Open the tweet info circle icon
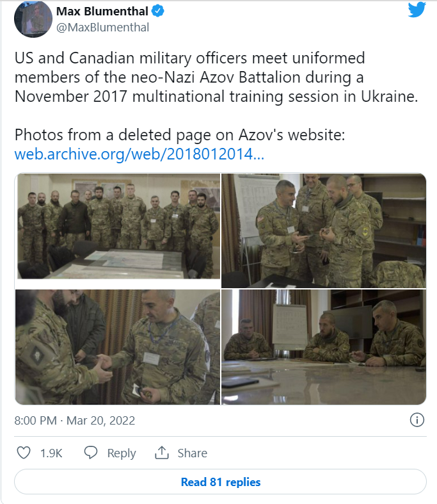The image size is (437, 504). tap(417, 420)
